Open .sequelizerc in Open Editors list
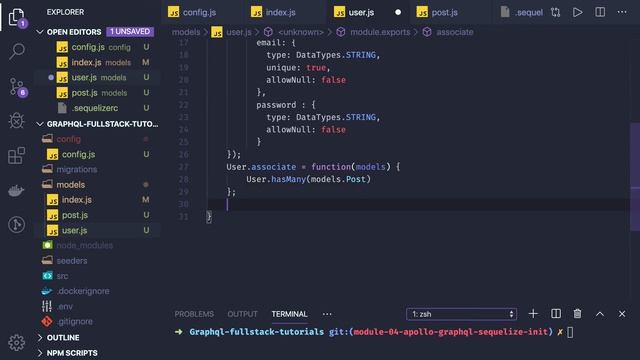 [x=98, y=108]
